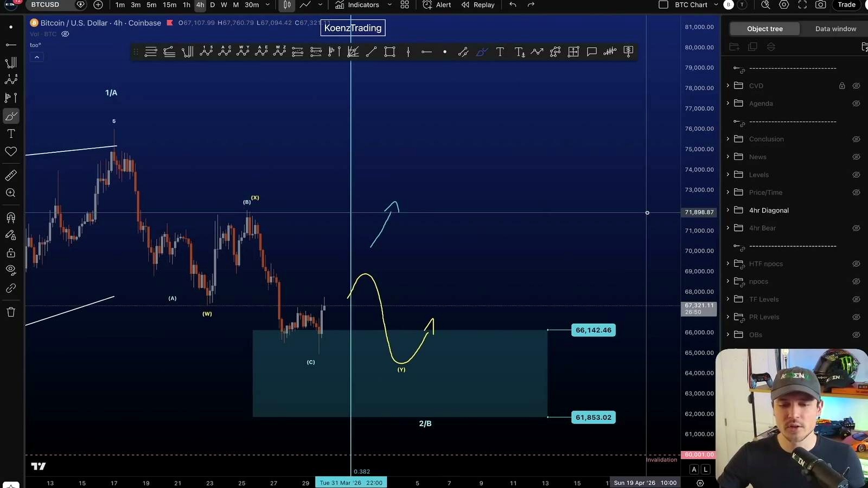This screenshot has width=868, height=488.
Task: Take a chart snapshot with camera icon
Action: pyautogui.click(x=821, y=5)
